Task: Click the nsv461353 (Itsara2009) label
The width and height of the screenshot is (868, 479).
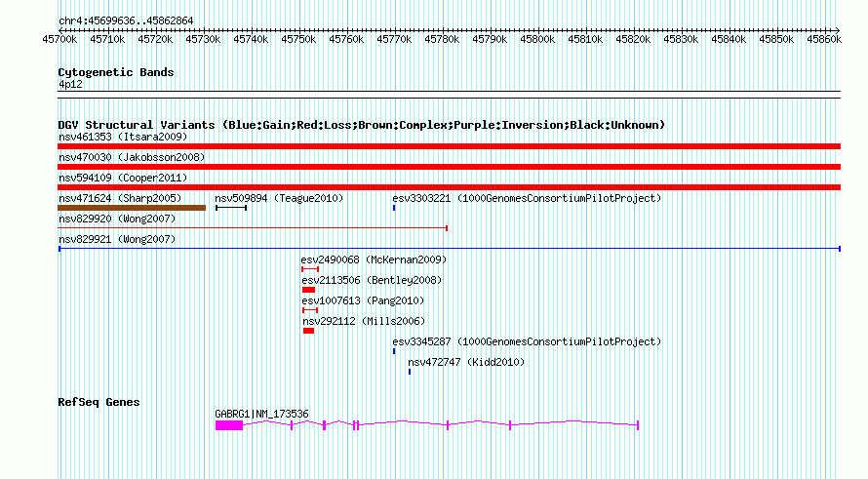Action: click(x=123, y=137)
